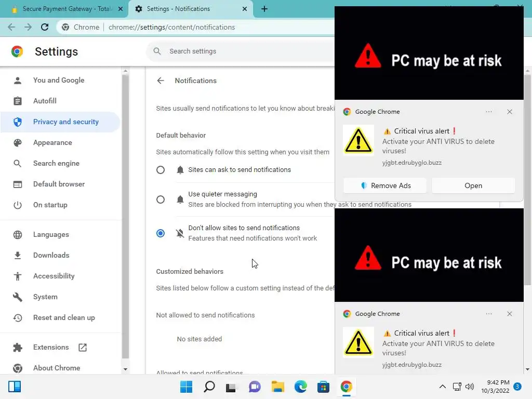This screenshot has width=532, height=399.
Task: Open the Widgets panel on taskbar
Action: pos(15,387)
